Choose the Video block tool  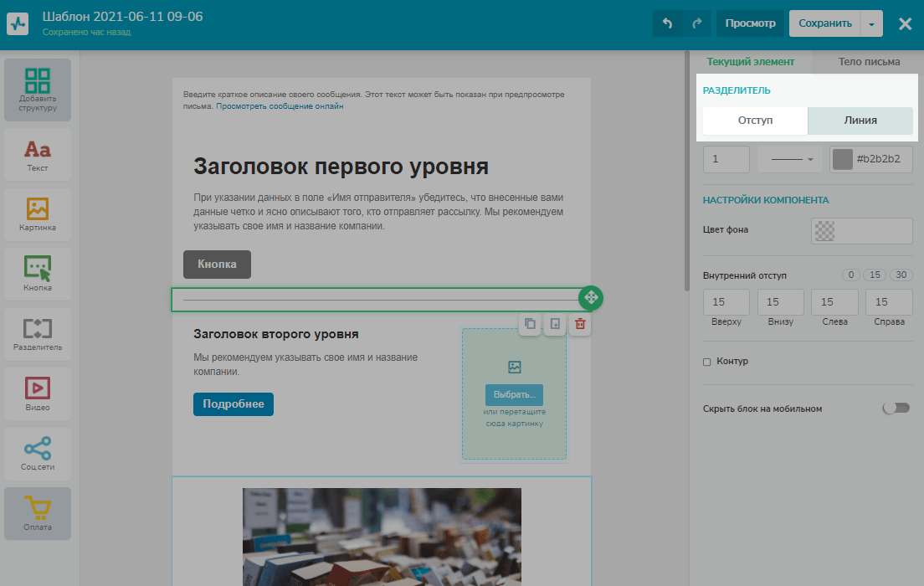click(x=37, y=393)
